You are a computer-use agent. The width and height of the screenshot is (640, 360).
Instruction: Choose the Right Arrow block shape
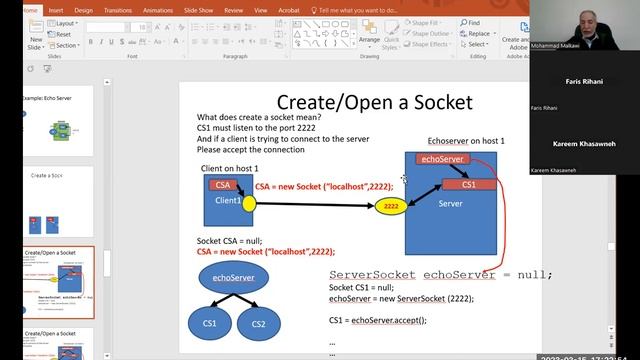click(x=326, y=34)
